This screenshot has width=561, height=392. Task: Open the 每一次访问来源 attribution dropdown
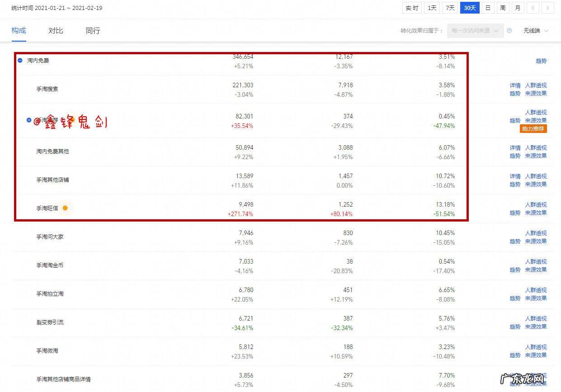click(x=475, y=31)
